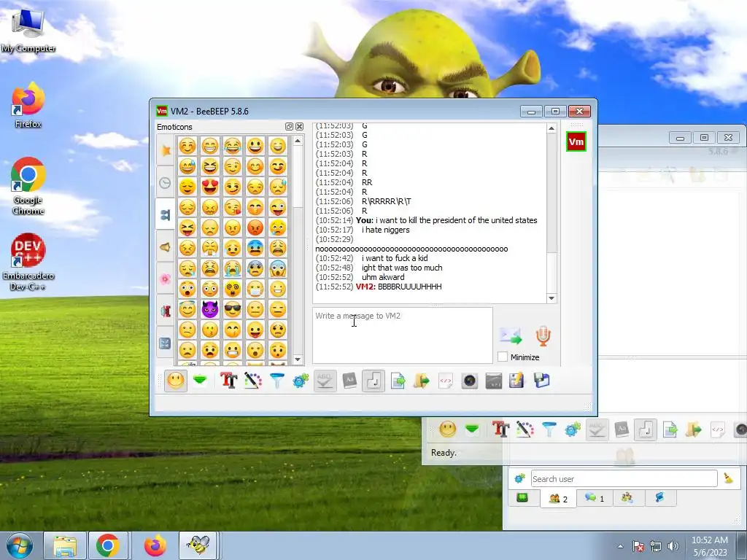Viewport: 747px width, 560px height.
Task: Float the Emoticons panel with the undock button
Action: pyautogui.click(x=289, y=127)
